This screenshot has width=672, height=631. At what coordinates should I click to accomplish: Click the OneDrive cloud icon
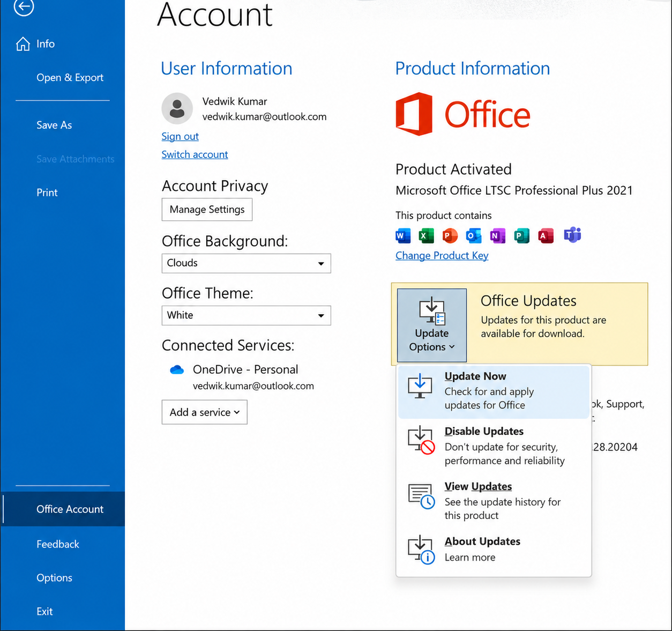point(177,370)
